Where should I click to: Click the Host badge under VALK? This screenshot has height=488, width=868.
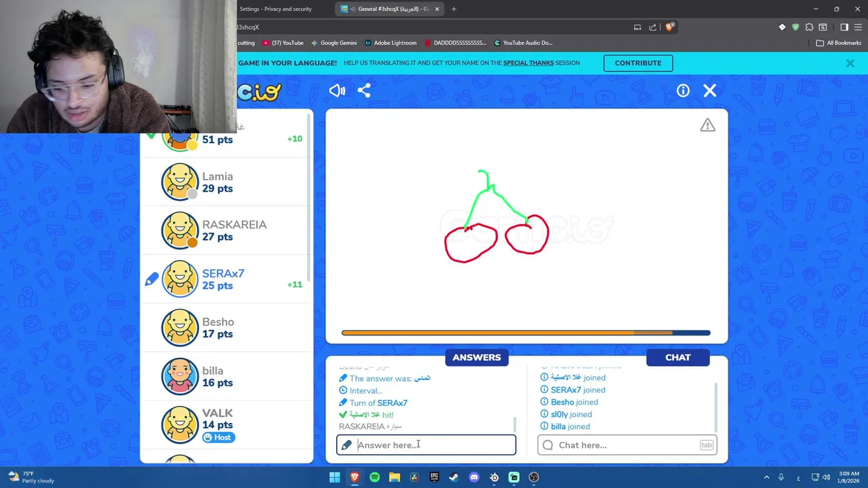[218, 437]
